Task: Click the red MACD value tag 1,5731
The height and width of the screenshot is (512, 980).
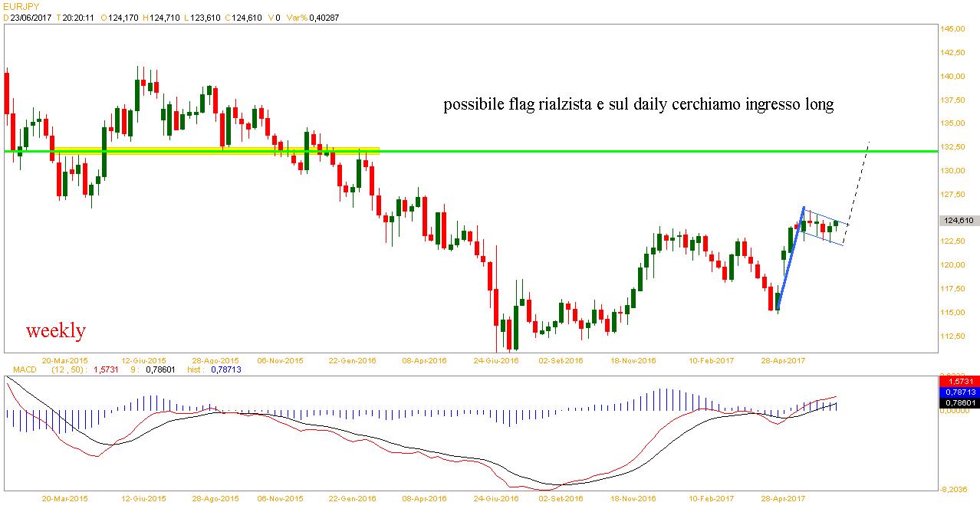Action: click(959, 381)
